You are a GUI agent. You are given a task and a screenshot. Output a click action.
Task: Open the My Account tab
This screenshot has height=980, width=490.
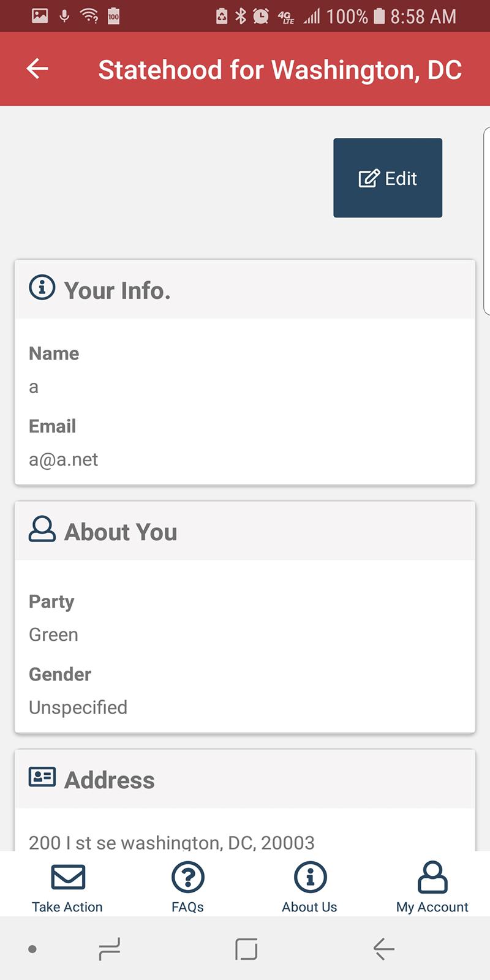tap(432, 888)
